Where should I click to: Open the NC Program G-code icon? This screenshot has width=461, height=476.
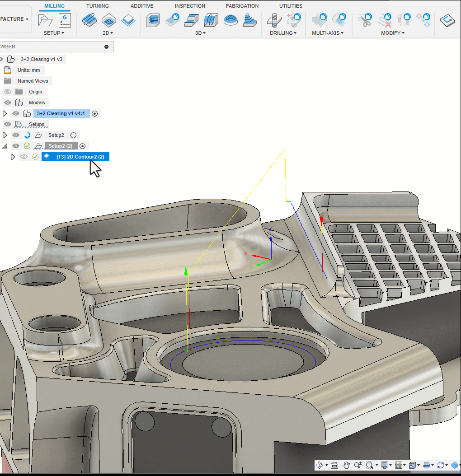[65, 20]
